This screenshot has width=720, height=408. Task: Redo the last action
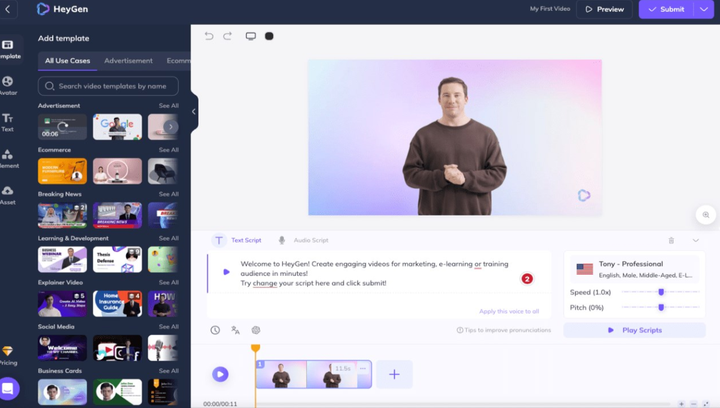[x=227, y=36]
